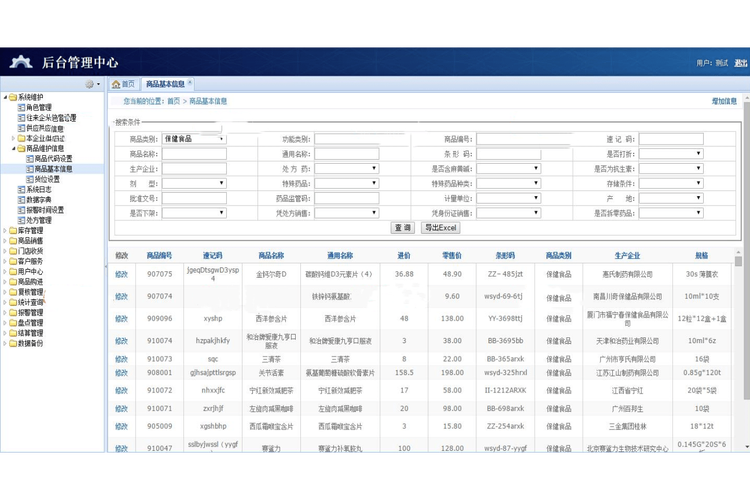This screenshot has height=500, width=750.
Task: Open the 是否打折 dropdown
Action: point(671,154)
